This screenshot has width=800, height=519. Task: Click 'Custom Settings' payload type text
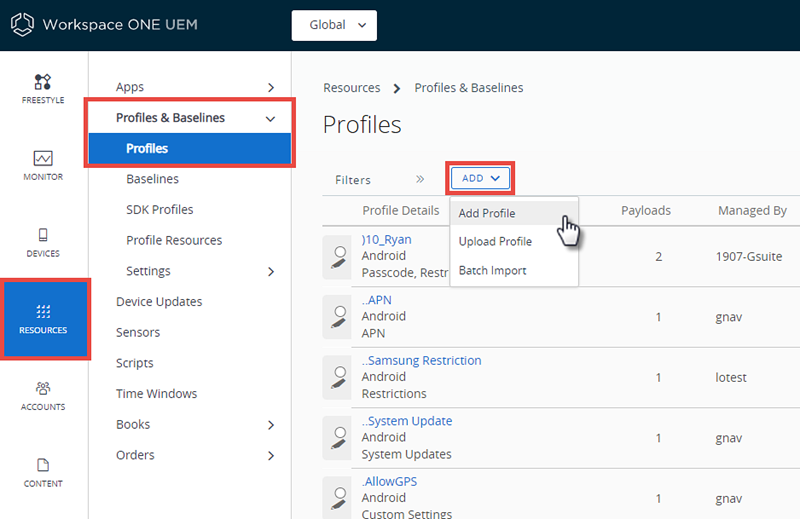pos(407,513)
